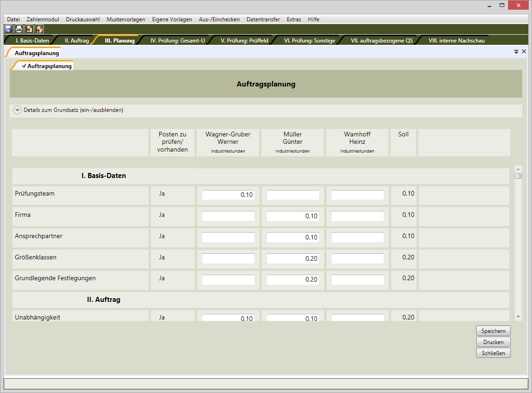Click the Schließen button
Image resolution: width=532 pixels, height=393 pixels.
[x=493, y=353]
